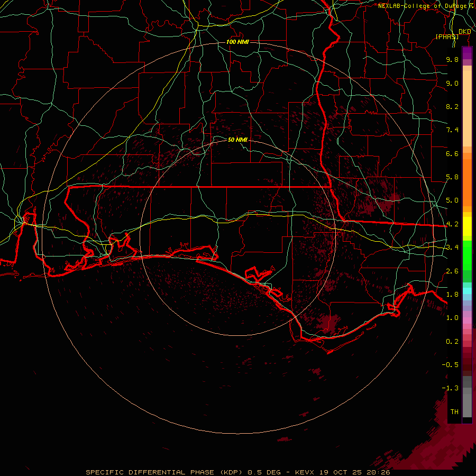
Task: Click the 100 NMI range ring label
Action: pyautogui.click(x=237, y=42)
